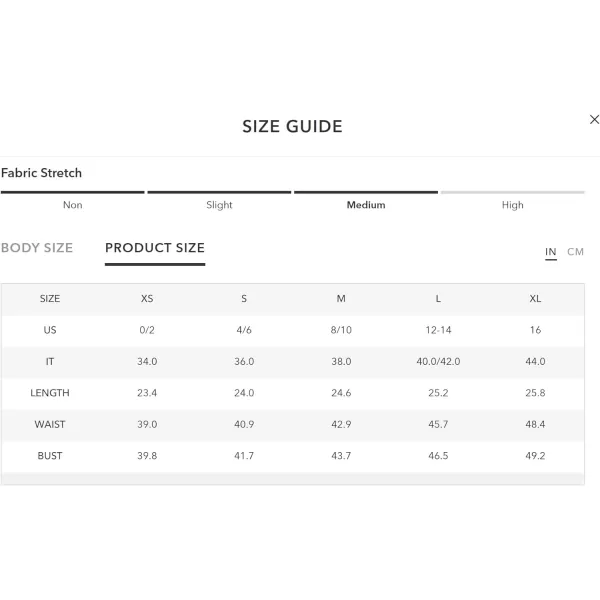Switch measurement units to IN
The height and width of the screenshot is (600, 600).
(551, 252)
